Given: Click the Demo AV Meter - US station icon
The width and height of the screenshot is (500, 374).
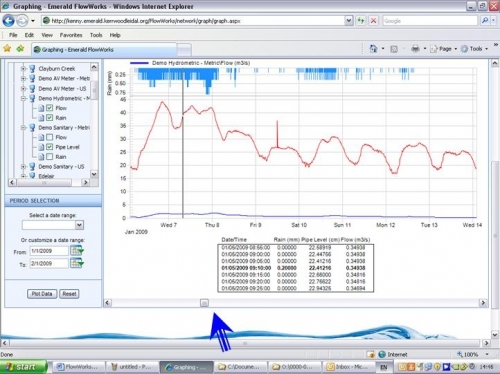Looking at the screenshot, I should pos(32,89).
